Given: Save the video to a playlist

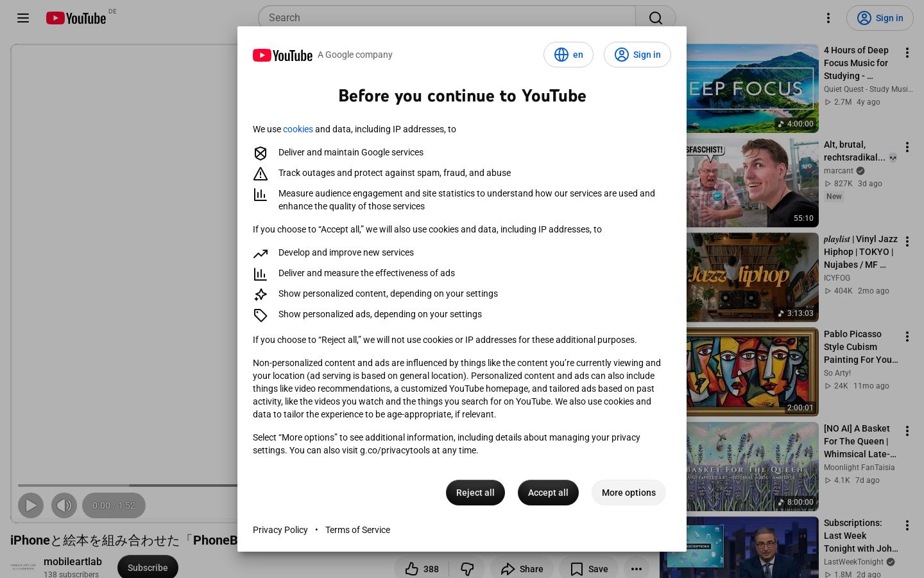Looking at the screenshot, I should pyautogui.click(x=588, y=569).
